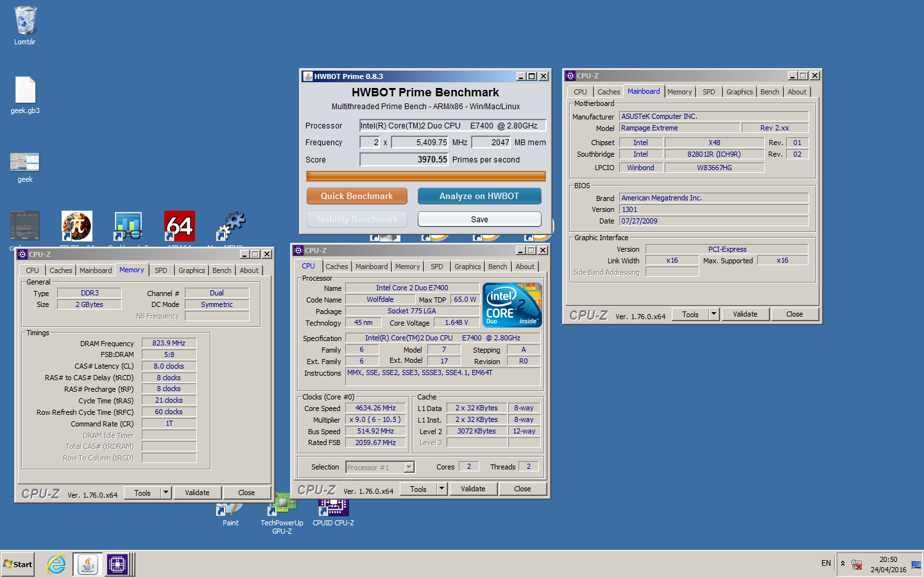Screen dimensions: 924x578
Task: Click the Mainboard CPU-Z window title icon
Action: coord(570,76)
